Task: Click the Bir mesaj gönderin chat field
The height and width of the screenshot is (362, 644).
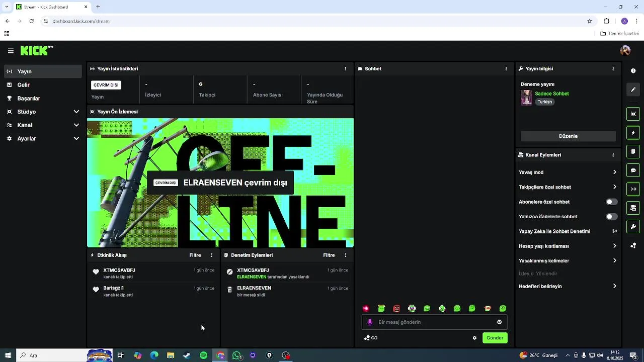Action: [434, 322]
